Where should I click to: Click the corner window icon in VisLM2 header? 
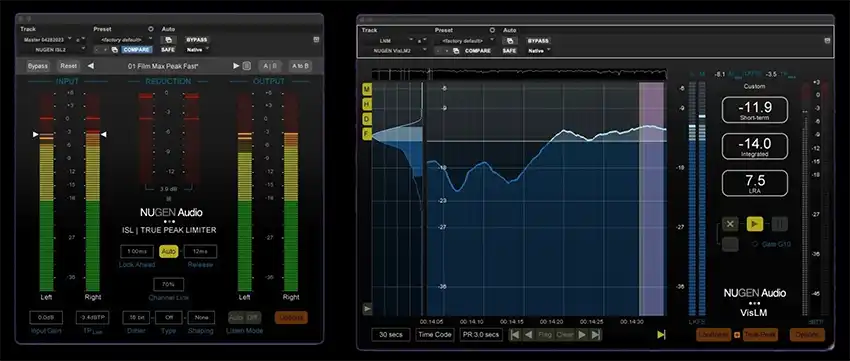click(x=827, y=41)
